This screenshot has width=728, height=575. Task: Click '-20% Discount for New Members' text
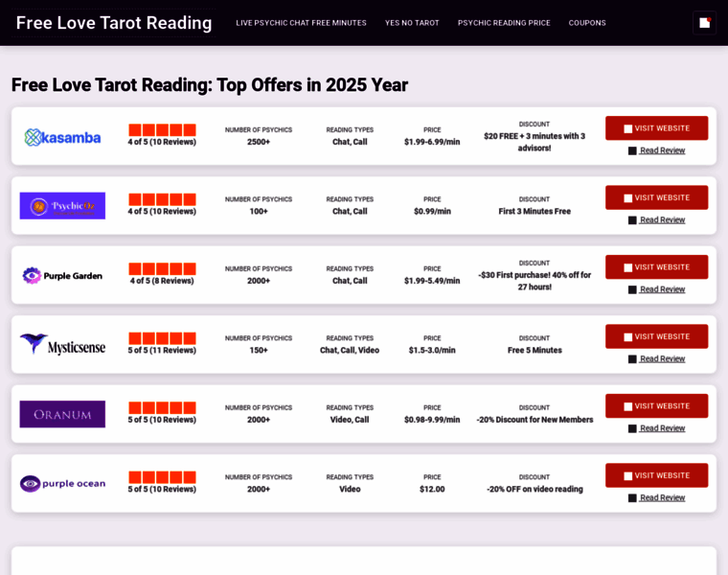tap(535, 420)
